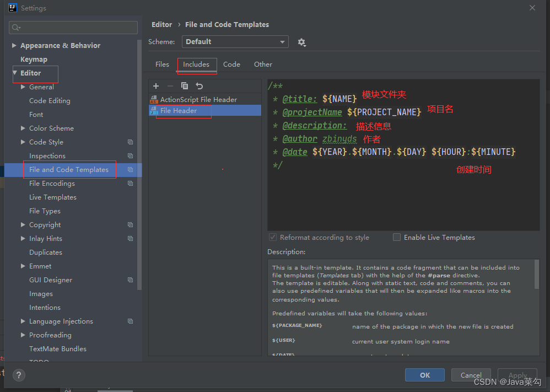Click the description panel scrollbar
The height and width of the screenshot is (392, 550).
click(x=536, y=274)
